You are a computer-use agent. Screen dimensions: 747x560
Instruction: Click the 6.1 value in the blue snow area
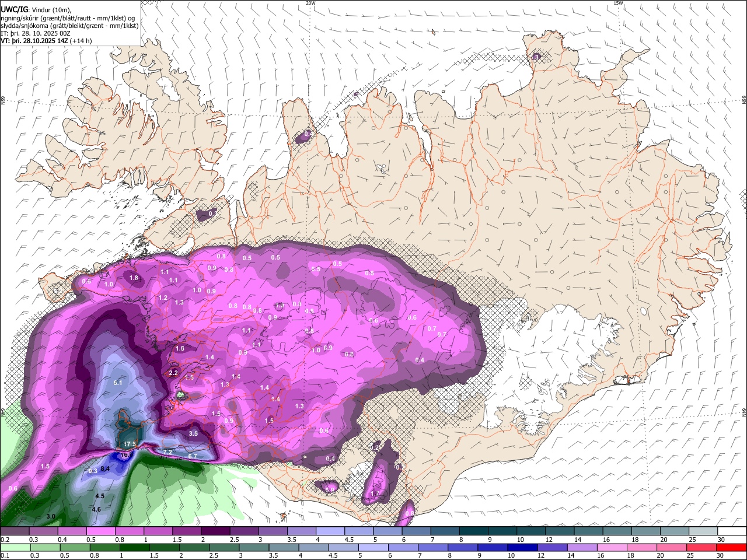click(118, 383)
